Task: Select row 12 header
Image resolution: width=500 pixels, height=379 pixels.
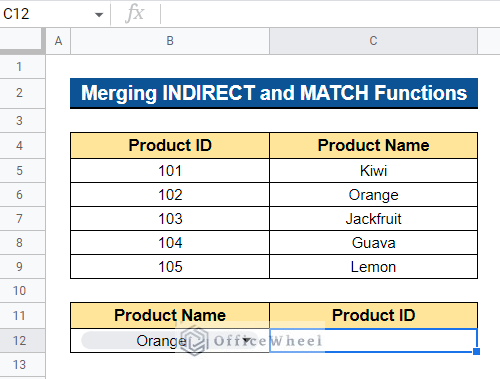Action: 22,340
